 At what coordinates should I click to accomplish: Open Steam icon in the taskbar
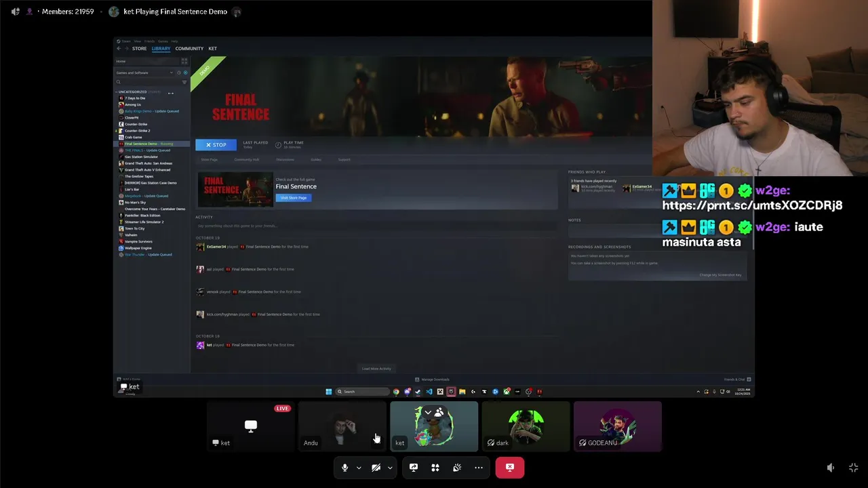pyautogui.click(x=418, y=392)
